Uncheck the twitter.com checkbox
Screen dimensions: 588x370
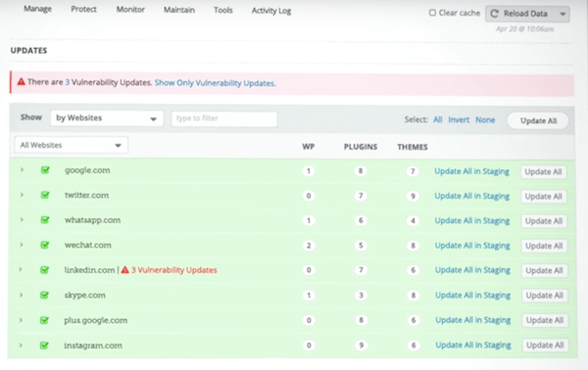pyautogui.click(x=45, y=195)
